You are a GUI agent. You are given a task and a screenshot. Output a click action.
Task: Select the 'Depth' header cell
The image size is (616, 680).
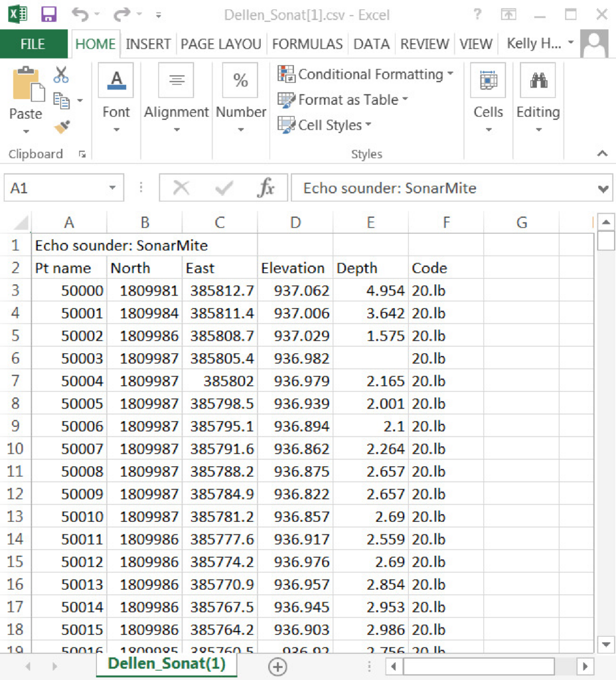coord(370,268)
